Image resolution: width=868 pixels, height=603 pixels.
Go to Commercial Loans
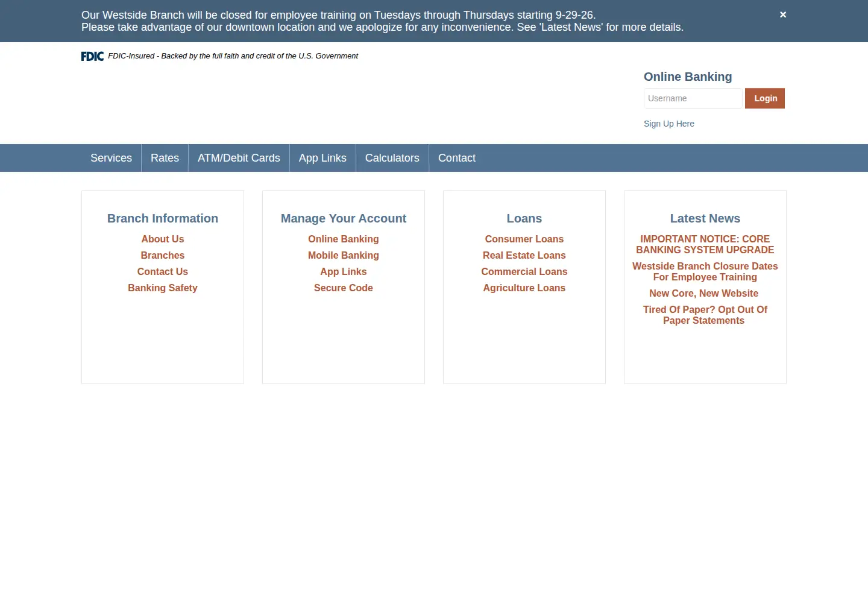coord(524,271)
